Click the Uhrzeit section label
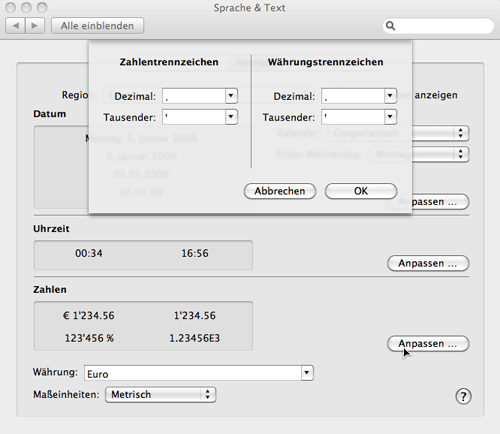Viewport: 500px width, 434px height. coord(51,229)
